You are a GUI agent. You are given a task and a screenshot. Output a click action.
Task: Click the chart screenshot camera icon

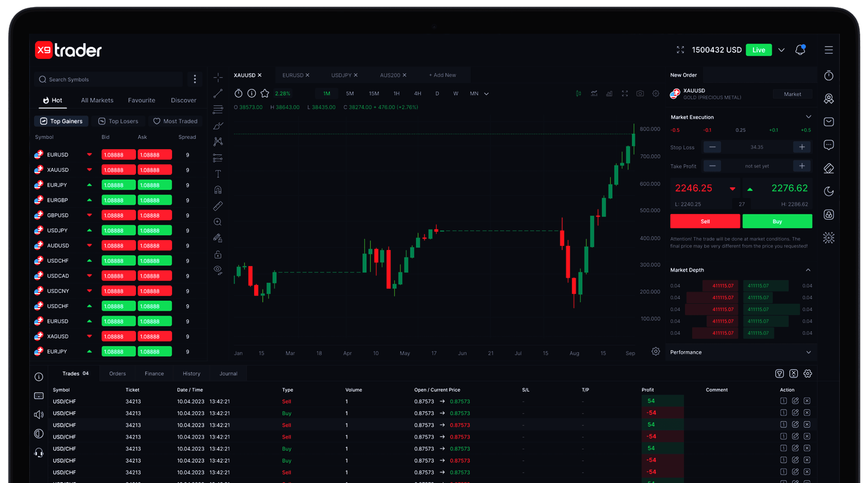640,94
